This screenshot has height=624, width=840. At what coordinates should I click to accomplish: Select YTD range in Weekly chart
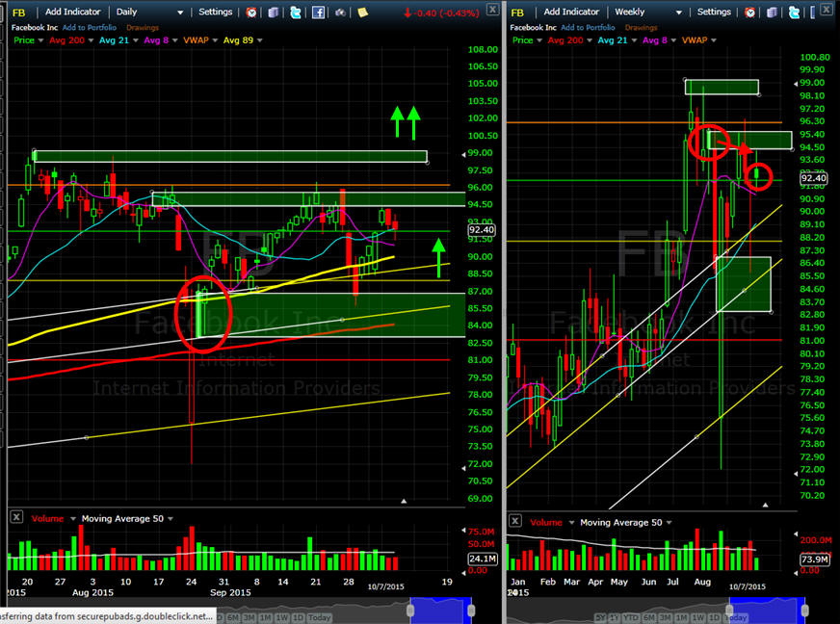pyautogui.click(x=631, y=617)
